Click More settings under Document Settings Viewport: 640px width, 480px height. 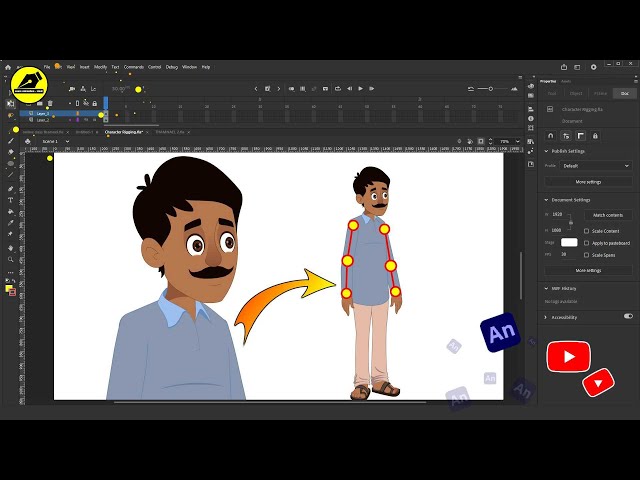(588, 270)
